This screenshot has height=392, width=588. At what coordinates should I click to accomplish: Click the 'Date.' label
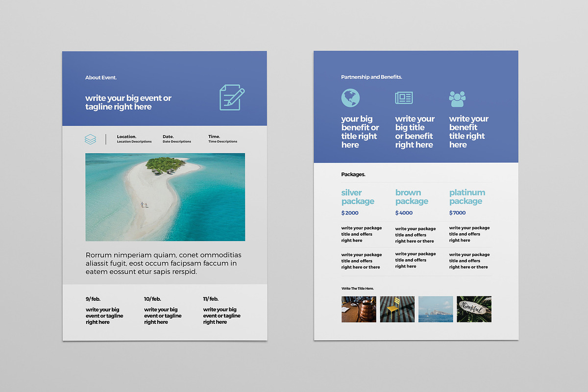click(169, 137)
